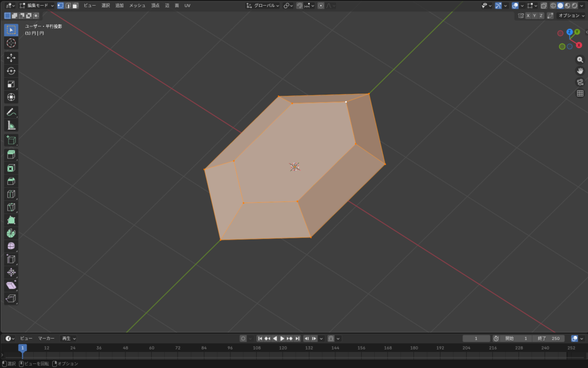Click the 3D Cursor tool
588x368 pixels.
(11, 43)
